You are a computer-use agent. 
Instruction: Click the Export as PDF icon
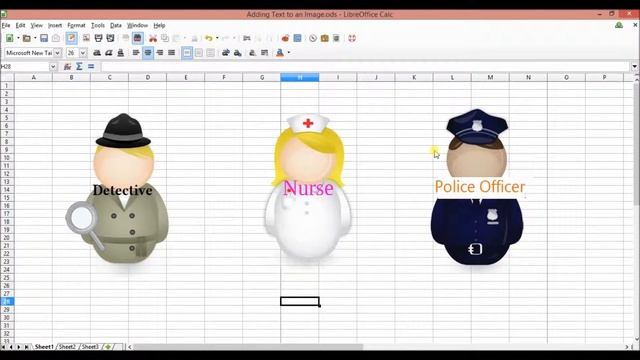coord(86,38)
